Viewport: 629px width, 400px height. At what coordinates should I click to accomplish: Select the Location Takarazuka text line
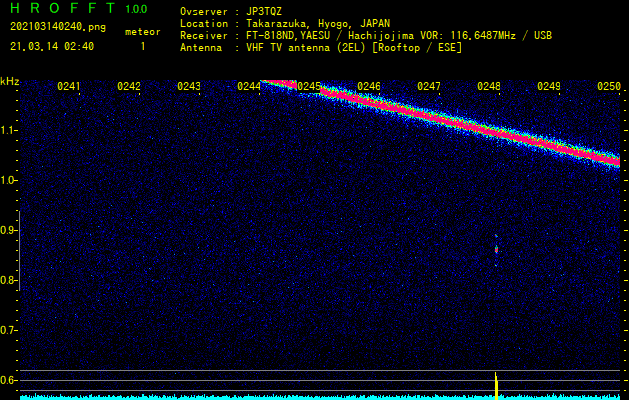point(285,23)
